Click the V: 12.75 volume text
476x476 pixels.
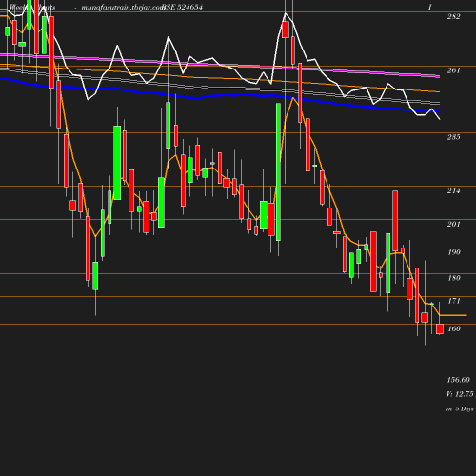pos(460,394)
